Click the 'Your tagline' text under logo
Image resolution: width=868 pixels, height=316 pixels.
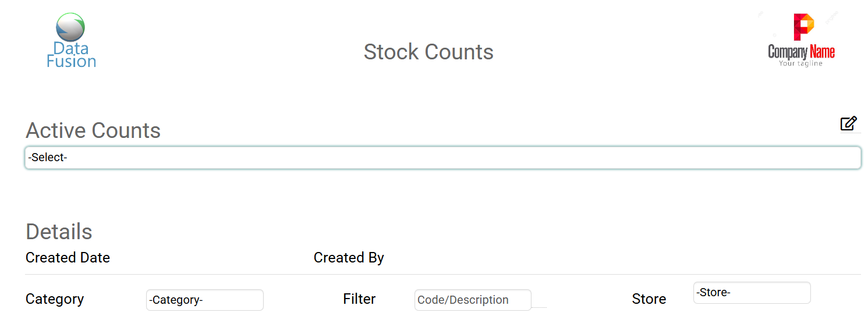click(800, 63)
